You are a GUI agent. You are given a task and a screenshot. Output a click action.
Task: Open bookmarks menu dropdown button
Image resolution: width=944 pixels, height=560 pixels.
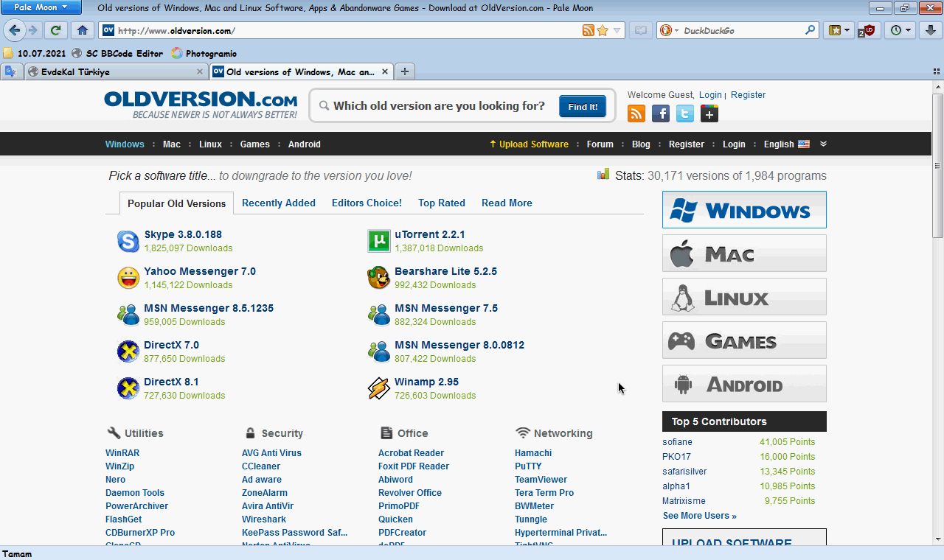pyautogui.click(x=839, y=30)
